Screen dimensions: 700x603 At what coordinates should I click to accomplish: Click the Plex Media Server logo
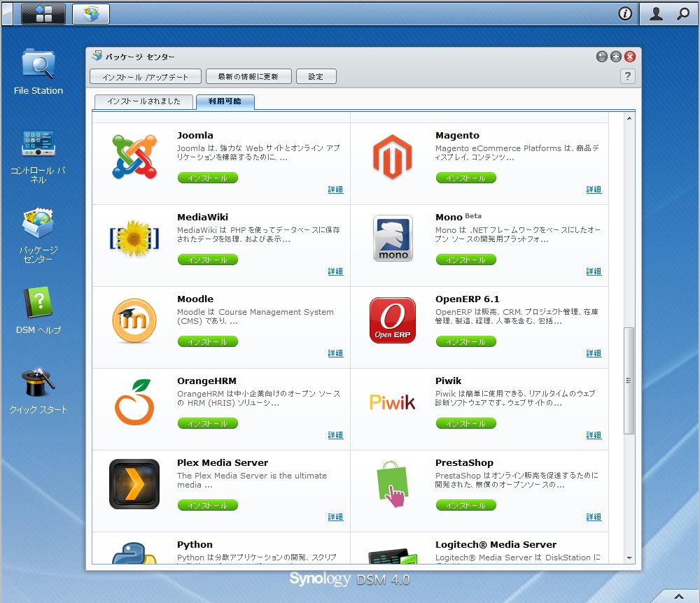point(134,484)
